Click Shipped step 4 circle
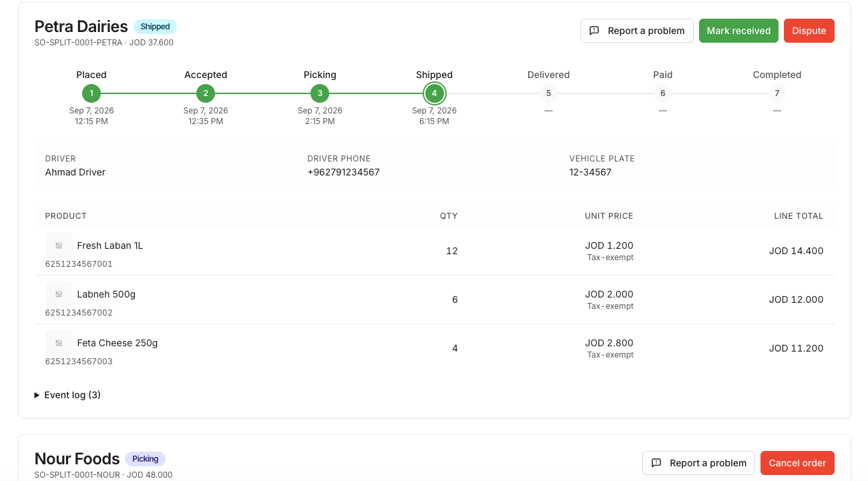Viewport: 868px width, 481px height. (x=434, y=93)
